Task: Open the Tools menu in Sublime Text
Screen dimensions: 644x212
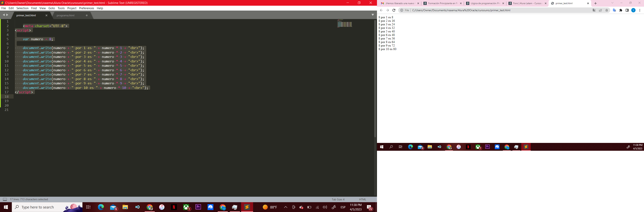Action: click(x=61, y=8)
